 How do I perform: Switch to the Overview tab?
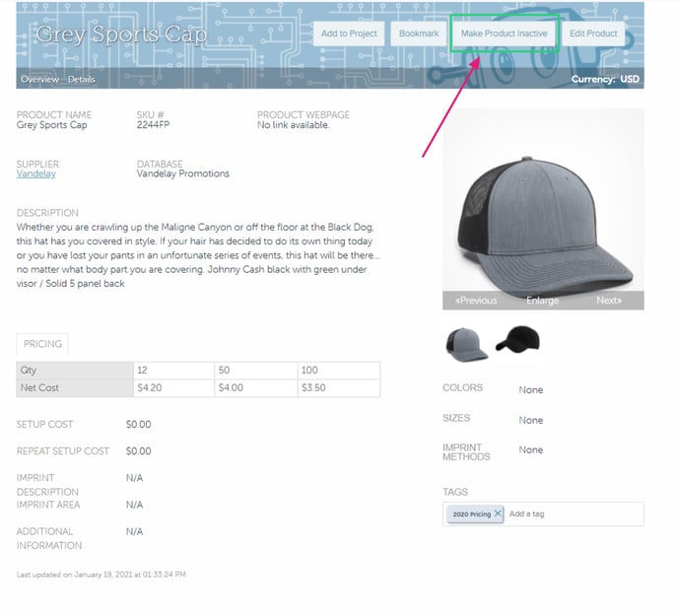39,80
